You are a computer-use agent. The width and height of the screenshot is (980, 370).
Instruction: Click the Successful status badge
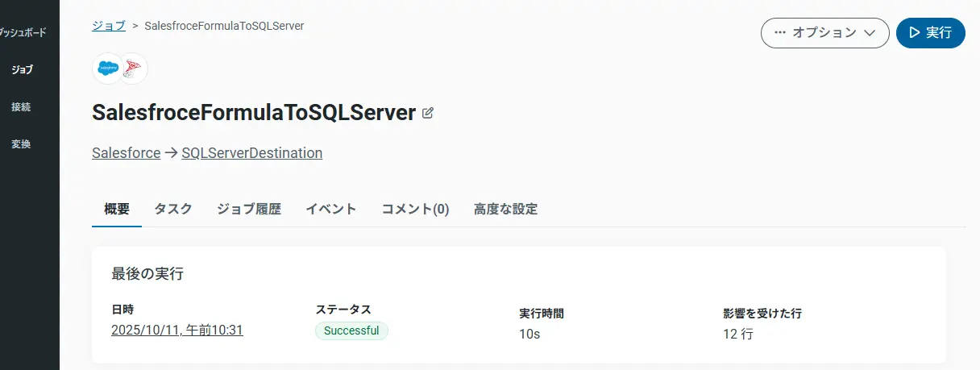tap(351, 331)
